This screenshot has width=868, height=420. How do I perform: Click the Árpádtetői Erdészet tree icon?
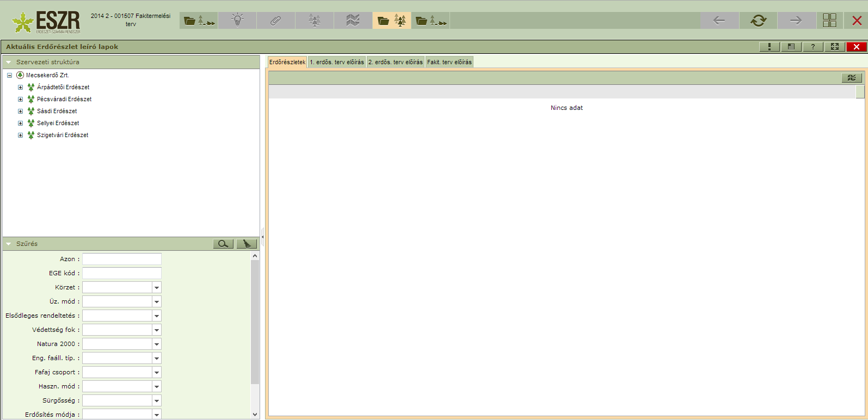click(31, 87)
